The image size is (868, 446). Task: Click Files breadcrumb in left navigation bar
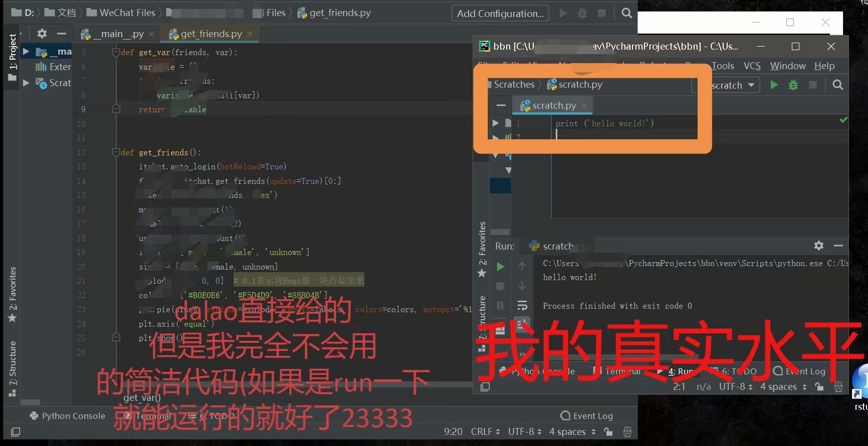coord(276,13)
